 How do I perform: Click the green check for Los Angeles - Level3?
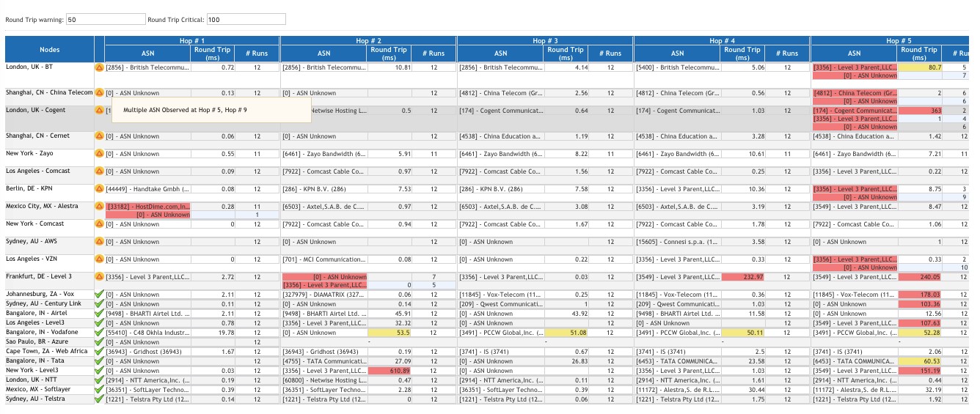click(99, 323)
